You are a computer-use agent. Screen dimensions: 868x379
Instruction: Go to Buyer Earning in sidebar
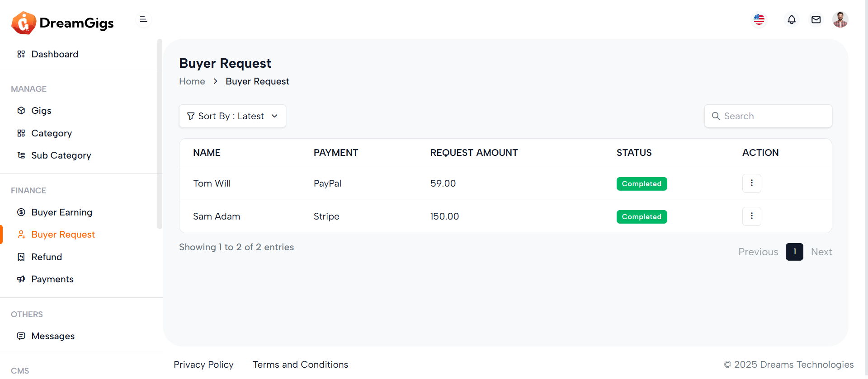61,212
